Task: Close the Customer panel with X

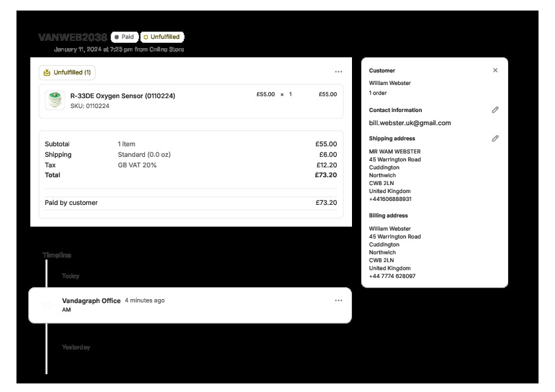Action: 495,70
